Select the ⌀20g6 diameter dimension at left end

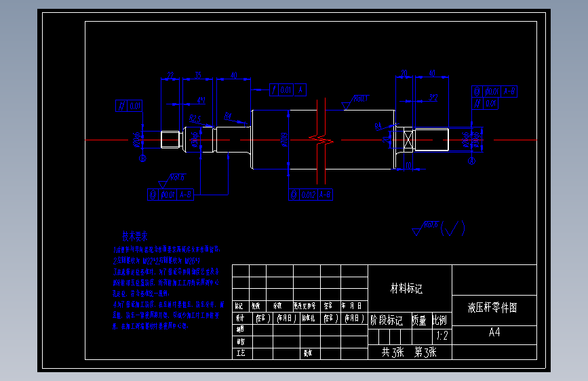click(137, 140)
